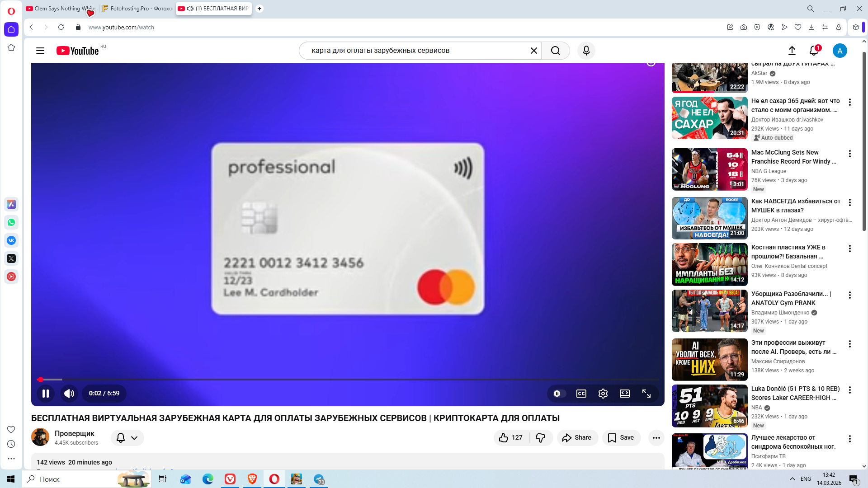This screenshot has height=488, width=868.
Task: Pause the video playback
Action: (46, 394)
